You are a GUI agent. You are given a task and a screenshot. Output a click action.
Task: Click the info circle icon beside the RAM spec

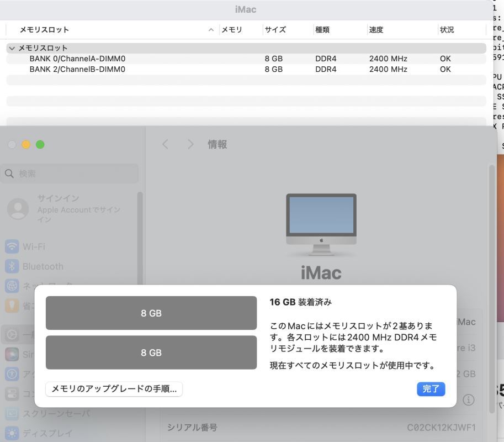click(x=469, y=399)
